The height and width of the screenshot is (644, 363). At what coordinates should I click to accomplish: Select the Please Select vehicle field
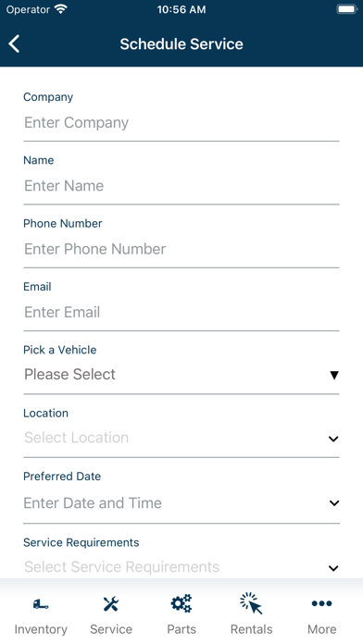click(181, 375)
